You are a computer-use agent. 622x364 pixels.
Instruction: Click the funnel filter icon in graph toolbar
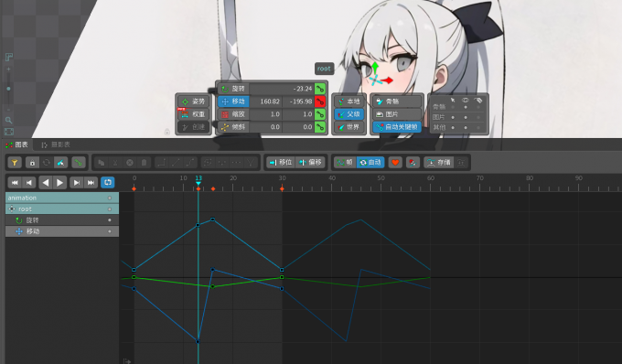[15, 163]
